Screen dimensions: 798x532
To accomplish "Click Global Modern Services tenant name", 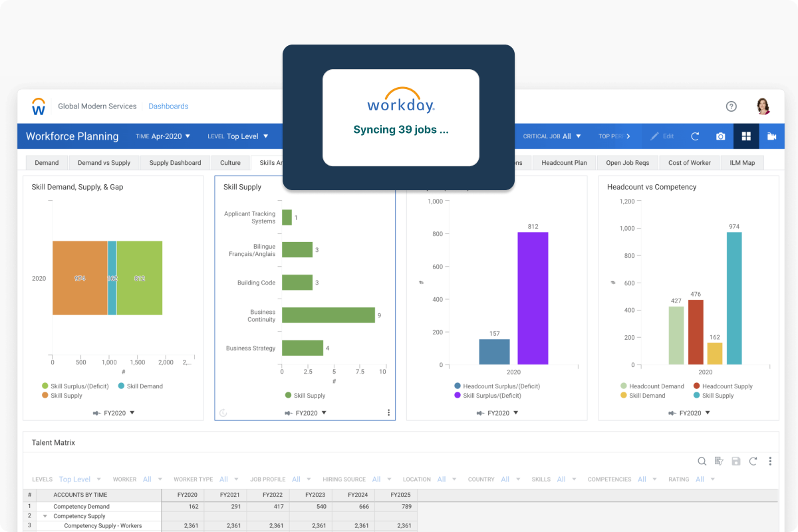I will [x=97, y=106].
